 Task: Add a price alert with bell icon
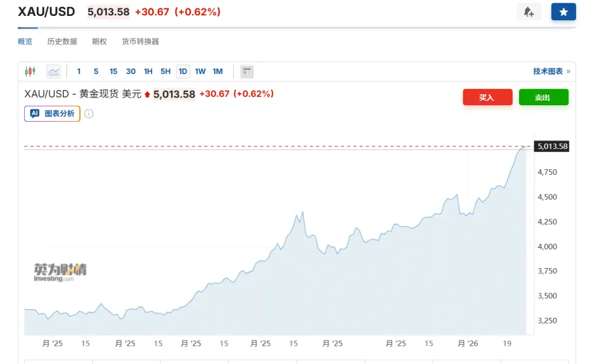(x=529, y=12)
